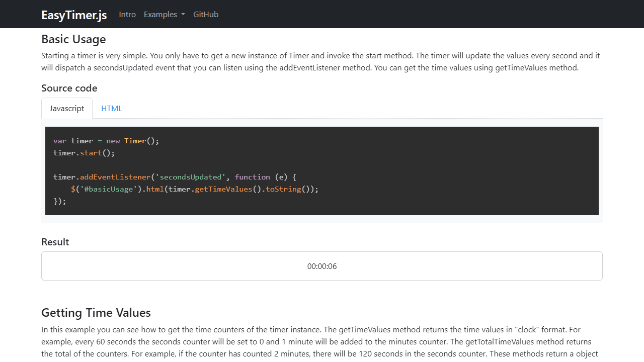Screen dimensions: 644x362
Task: Click the Source code heading
Action: click(69, 88)
